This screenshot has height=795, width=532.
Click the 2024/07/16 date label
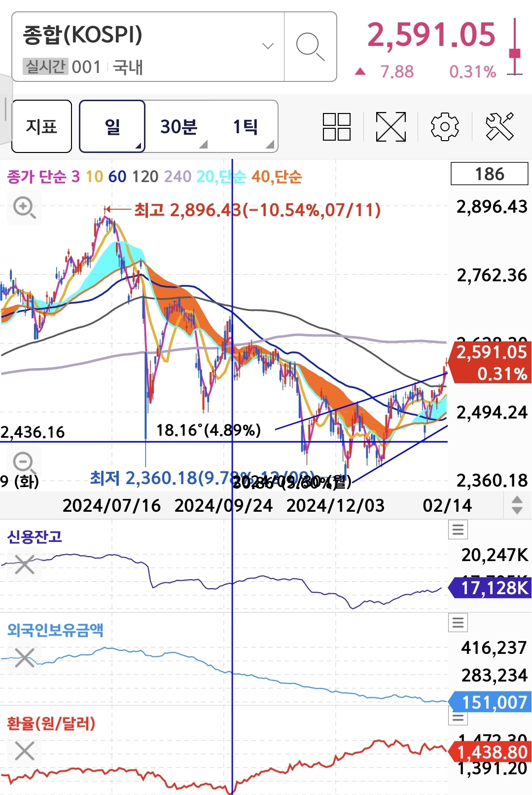tap(111, 505)
